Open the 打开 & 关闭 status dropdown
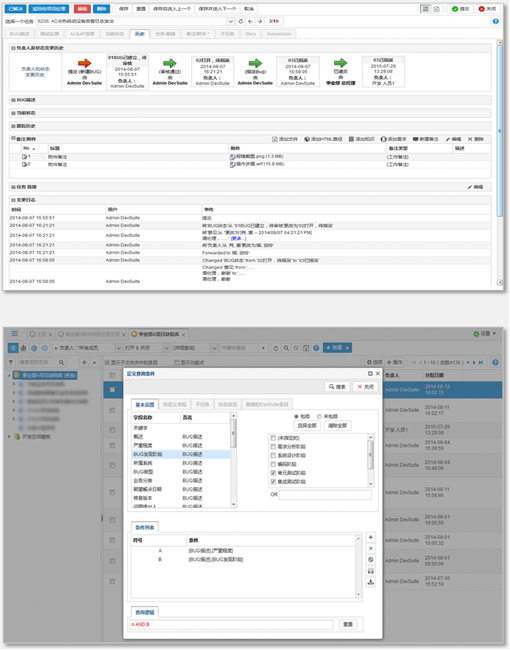This screenshot has height=650, width=510. pyautogui.click(x=166, y=348)
